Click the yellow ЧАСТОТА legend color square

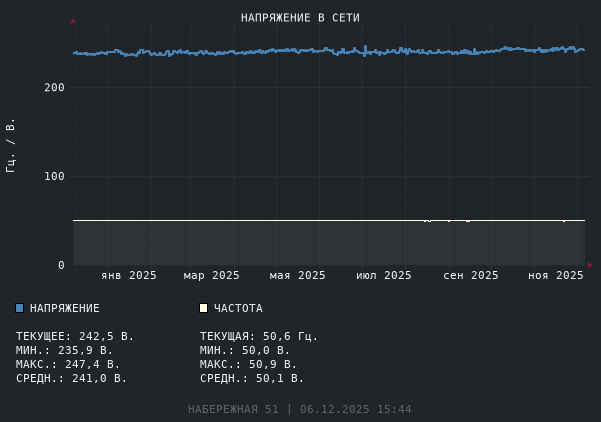pyautogui.click(x=204, y=308)
